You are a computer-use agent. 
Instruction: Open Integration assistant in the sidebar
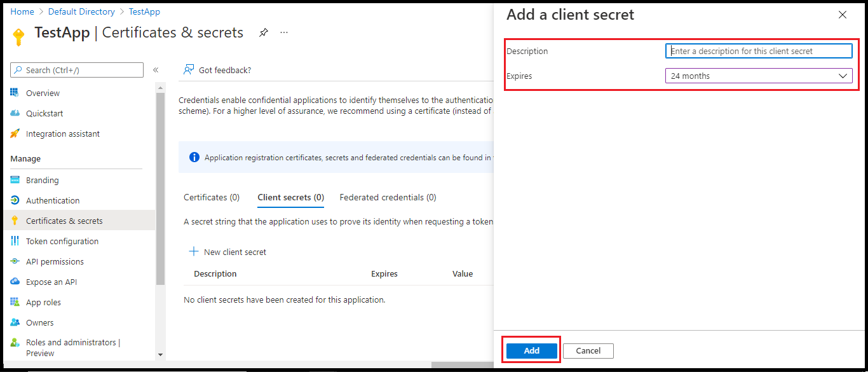point(63,134)
